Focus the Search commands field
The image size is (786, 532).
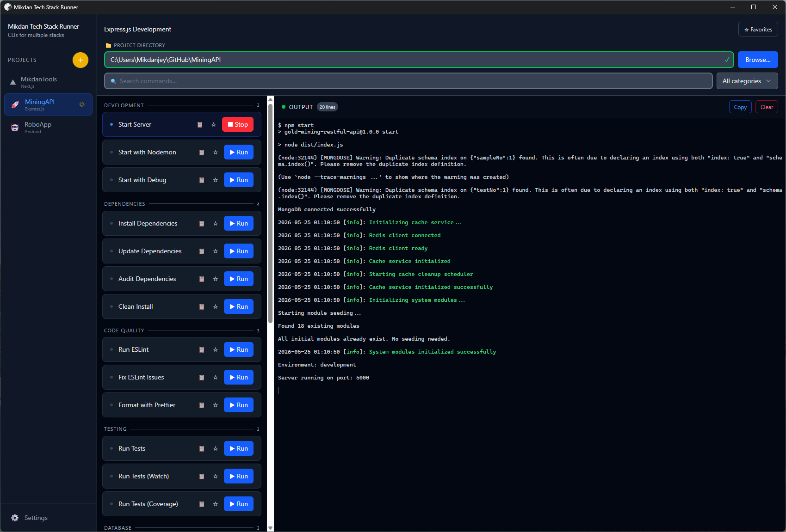[408, 81]
